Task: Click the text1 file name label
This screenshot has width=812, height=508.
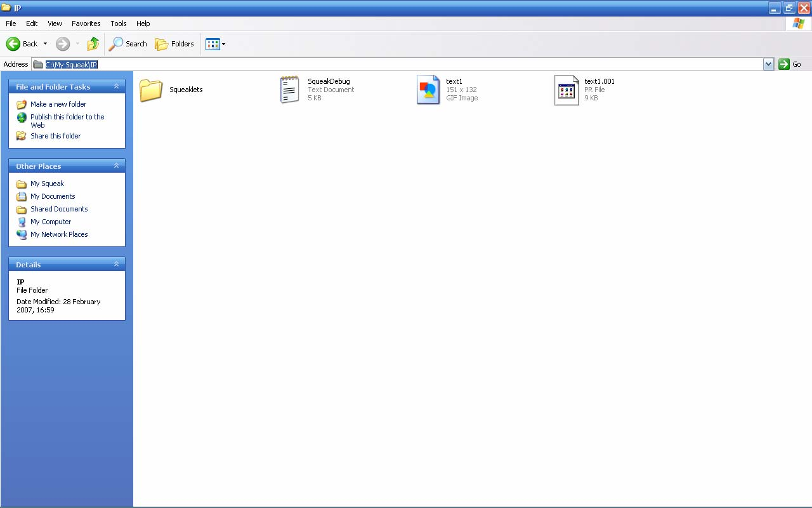Action: coord(454,81)
